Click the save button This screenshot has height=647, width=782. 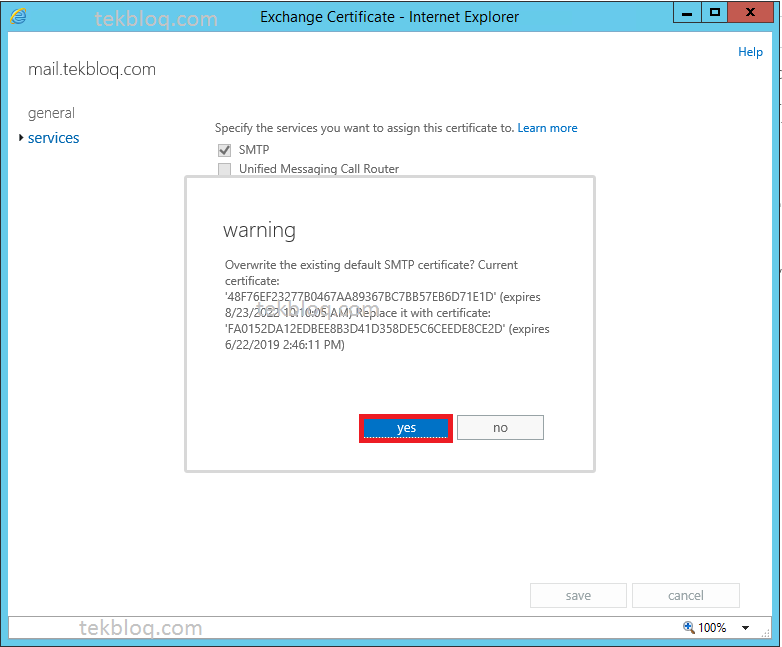pos(578,596)
